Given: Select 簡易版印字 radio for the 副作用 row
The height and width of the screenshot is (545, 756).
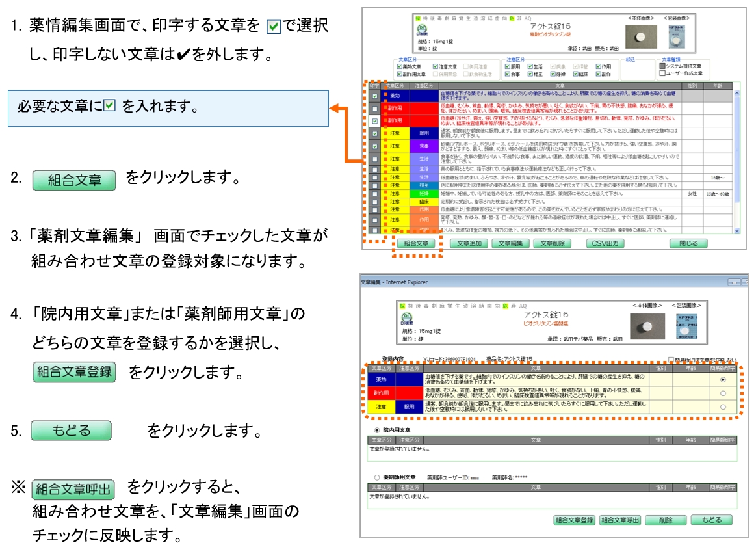Looking at the screenshot, I should (723, 393).
